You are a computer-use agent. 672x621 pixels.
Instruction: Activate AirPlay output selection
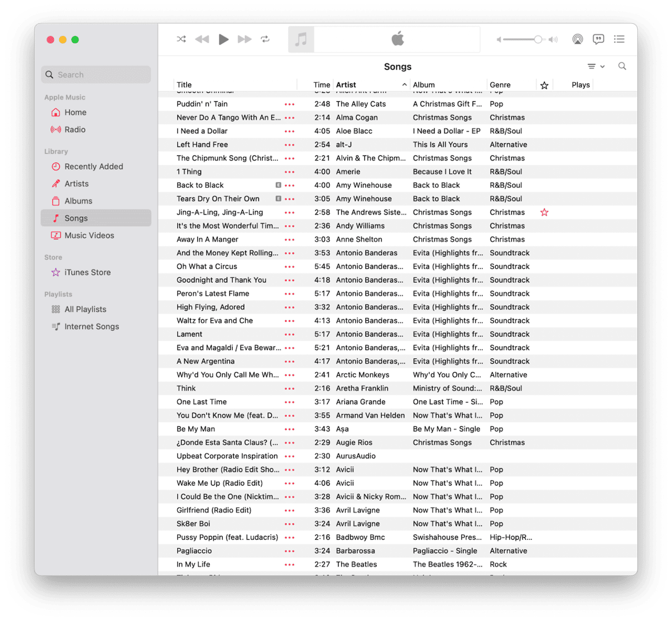coord(577,39)
